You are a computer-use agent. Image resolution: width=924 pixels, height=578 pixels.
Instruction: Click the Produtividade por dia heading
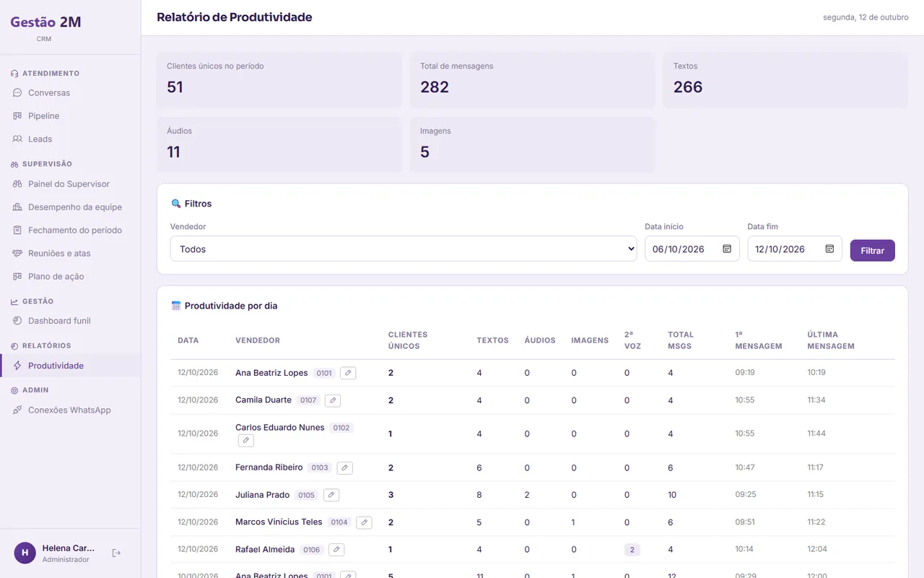(231, 306)
